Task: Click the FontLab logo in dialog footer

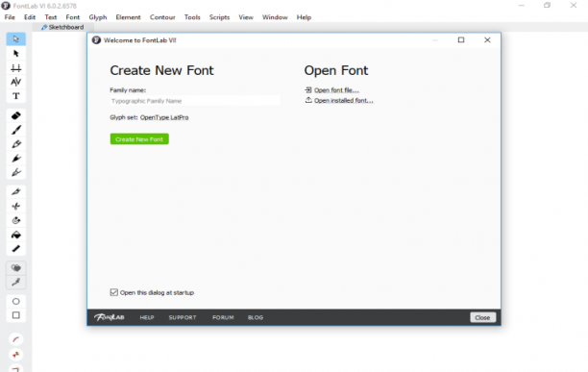Action: 110,317
